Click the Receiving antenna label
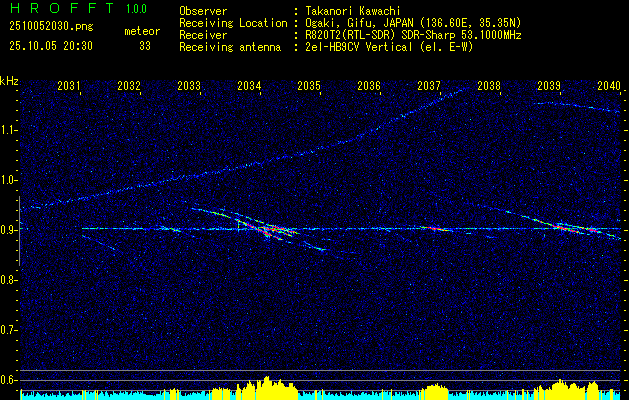The height and width of the screenshot is (400, 629). pos(230,47)
